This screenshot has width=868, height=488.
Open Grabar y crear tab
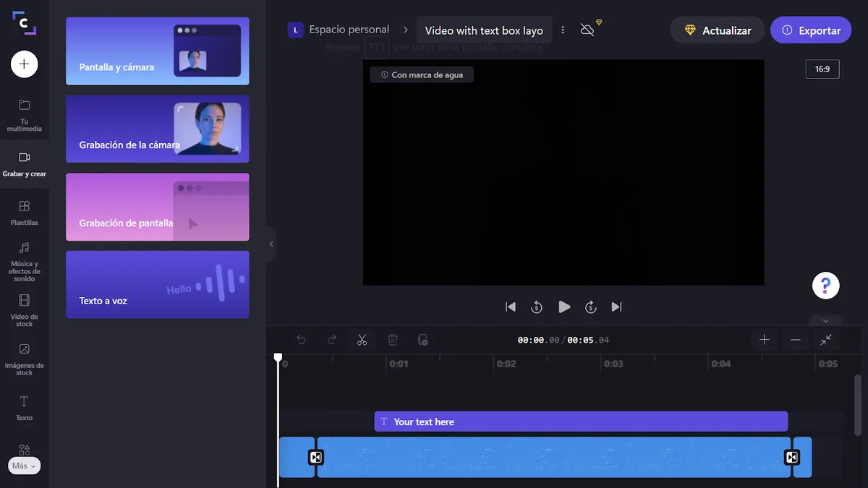[x=24, y=164]
